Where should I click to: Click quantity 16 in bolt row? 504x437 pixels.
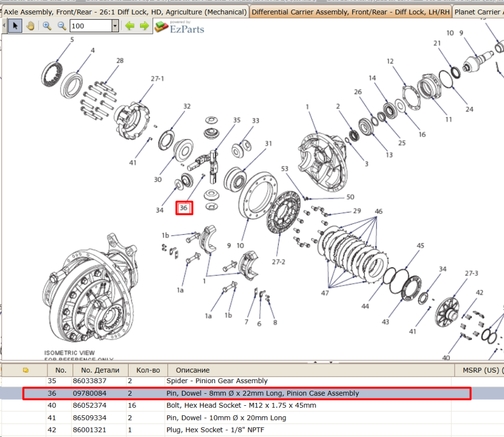tap(132, 405)
